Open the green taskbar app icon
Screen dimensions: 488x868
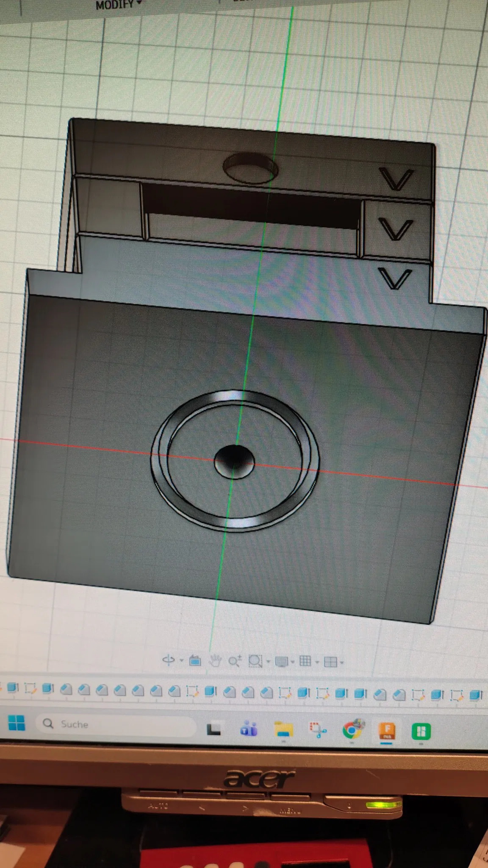point(421,732)
